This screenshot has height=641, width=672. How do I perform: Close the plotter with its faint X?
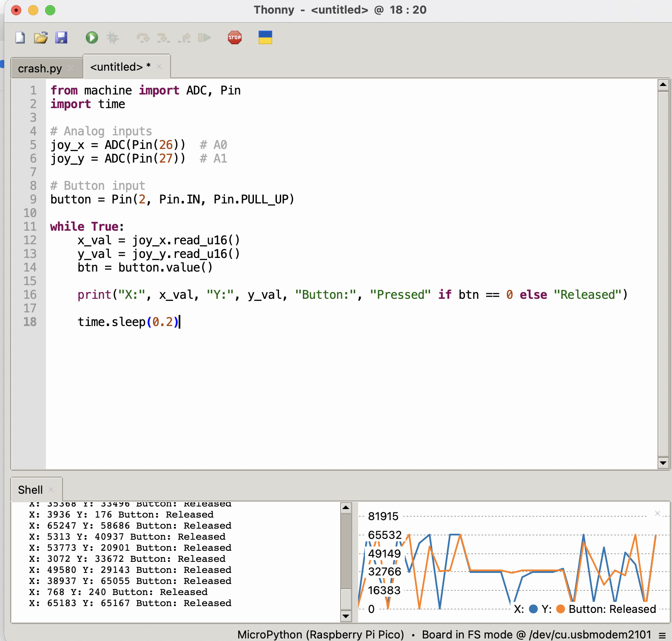coord(658,513)
